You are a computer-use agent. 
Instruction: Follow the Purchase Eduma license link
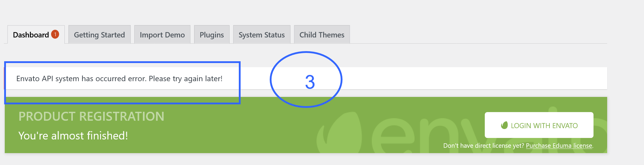click(559, 146)
